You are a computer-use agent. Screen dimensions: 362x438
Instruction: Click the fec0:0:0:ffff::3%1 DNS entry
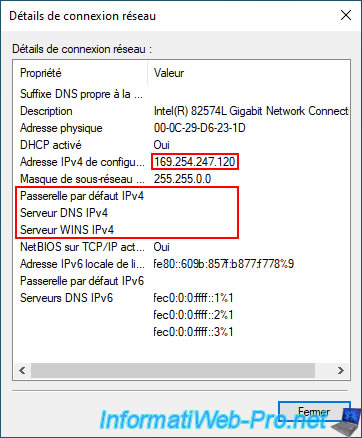[x=193, y=332]
